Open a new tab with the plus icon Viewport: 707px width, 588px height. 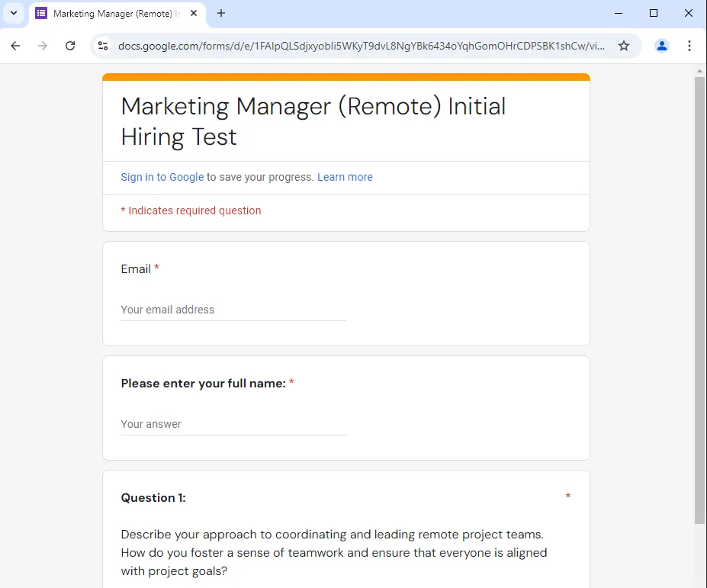(221, 13)
